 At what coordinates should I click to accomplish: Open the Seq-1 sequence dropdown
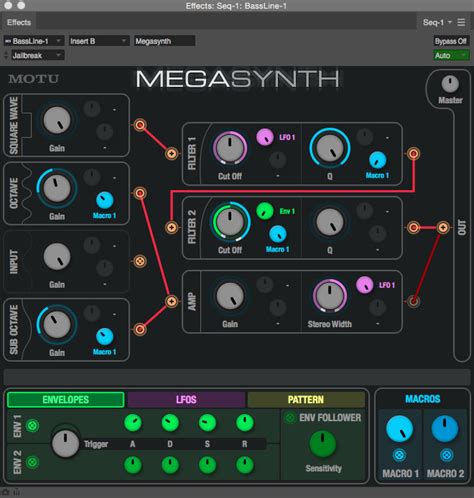[437, 22]
